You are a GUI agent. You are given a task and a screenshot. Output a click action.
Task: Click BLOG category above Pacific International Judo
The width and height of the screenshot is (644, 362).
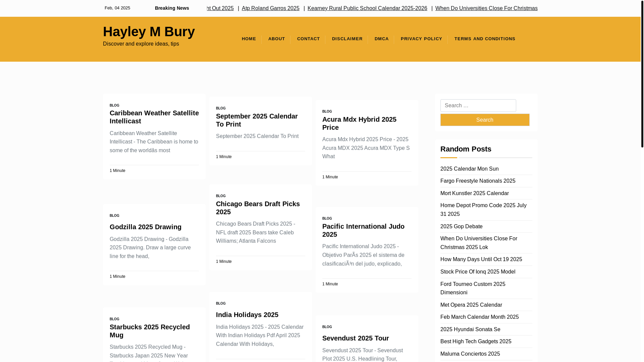(x=327, y=218)
